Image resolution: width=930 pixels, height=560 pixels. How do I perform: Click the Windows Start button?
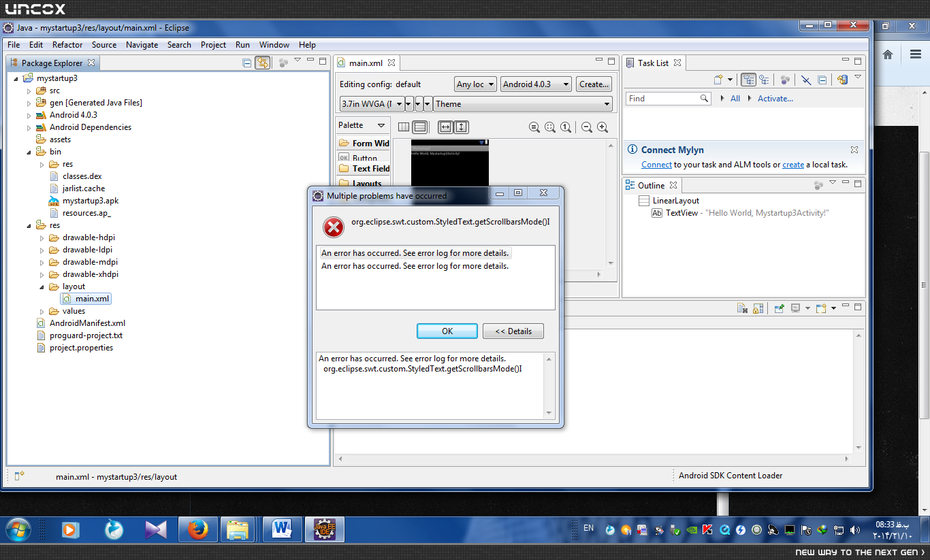[x=17, y=529]
